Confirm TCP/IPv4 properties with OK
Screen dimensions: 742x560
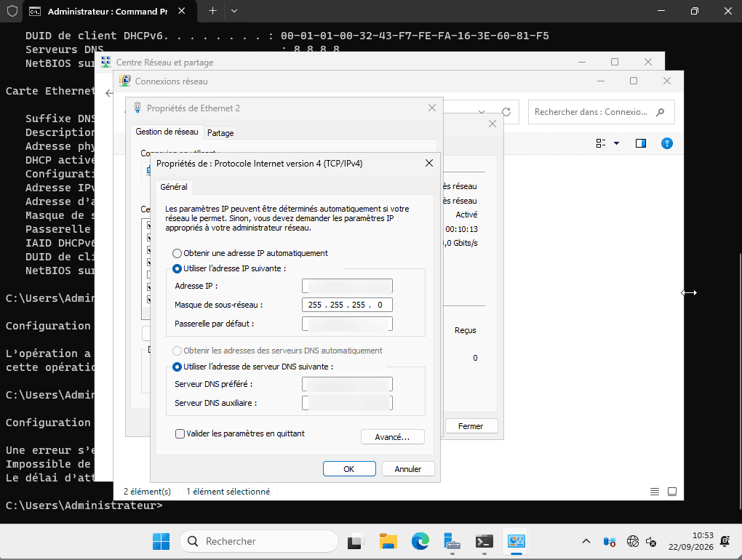[x=349, y=468]
